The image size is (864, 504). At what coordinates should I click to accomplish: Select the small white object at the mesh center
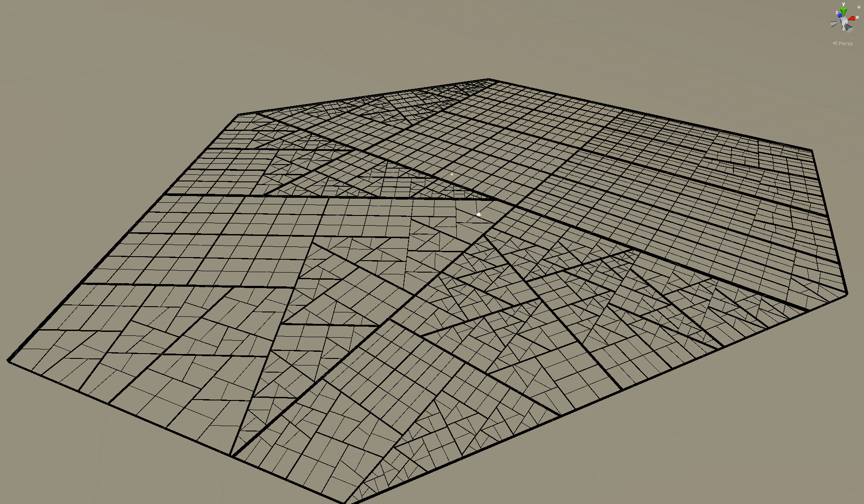click(x=478, y=214)
